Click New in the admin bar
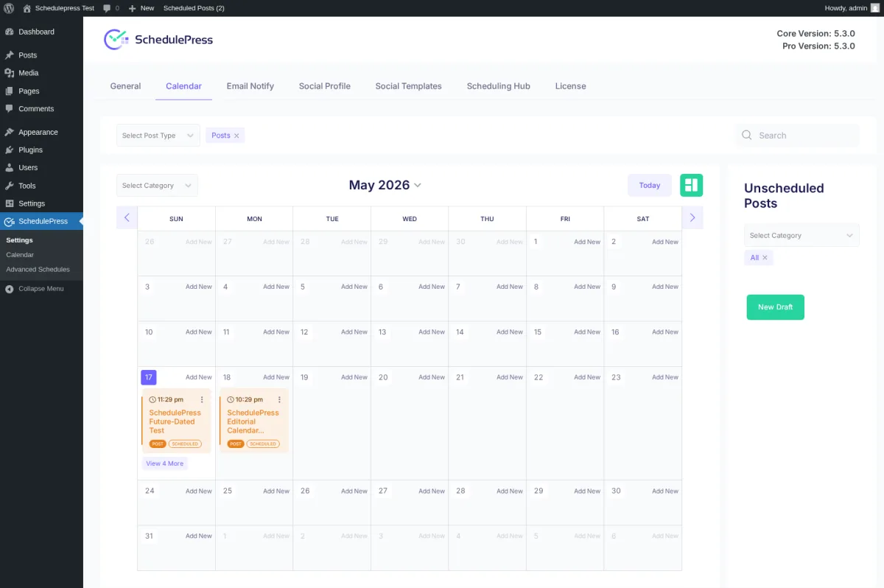 point(141,8)
